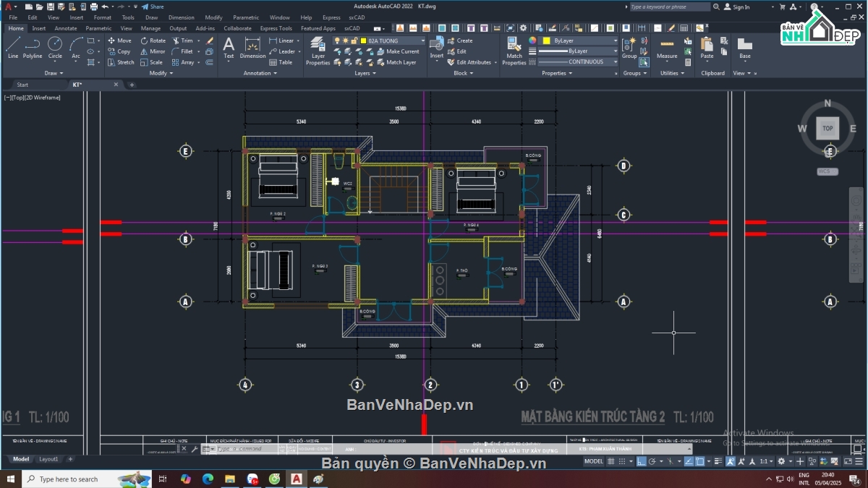Toggle snap mode in status bar
The image size is (868, 488).
pyautogui.click(x=624, y=461)
